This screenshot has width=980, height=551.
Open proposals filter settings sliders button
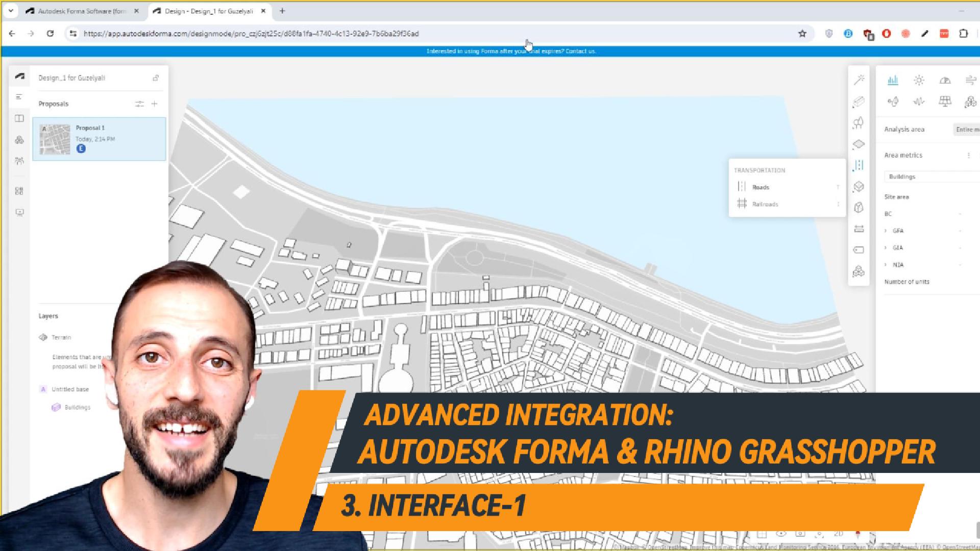click(x=139, y=104)
